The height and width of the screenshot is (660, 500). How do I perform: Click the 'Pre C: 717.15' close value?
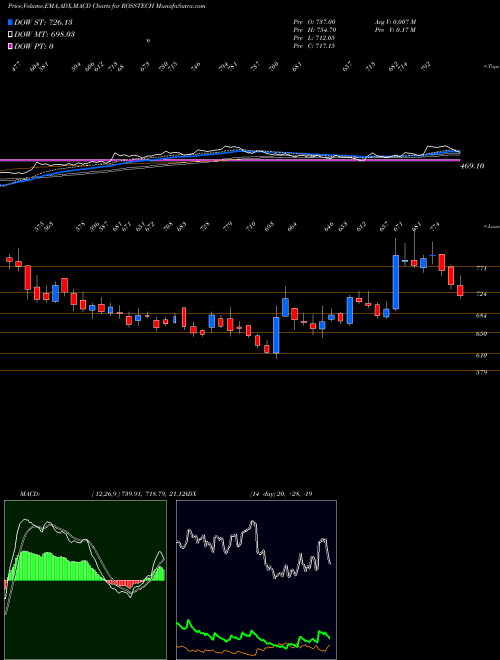314,46
